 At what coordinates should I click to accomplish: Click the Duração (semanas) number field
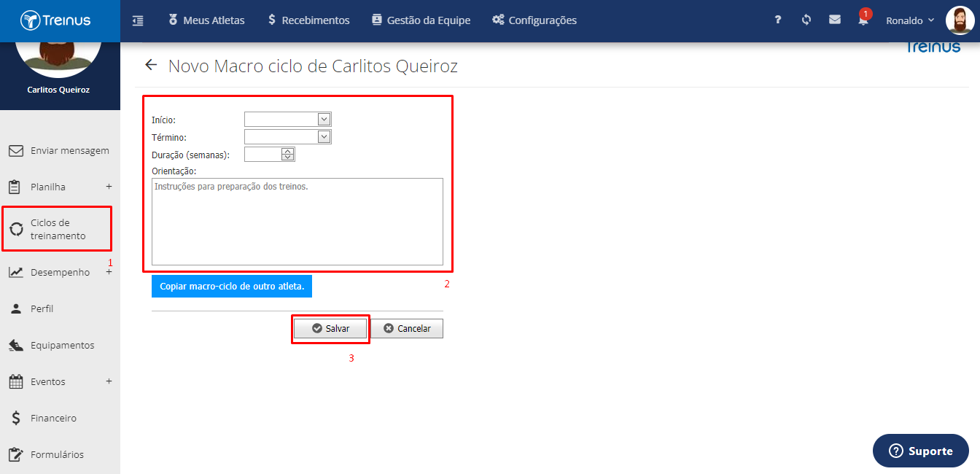tap(263, 154)
